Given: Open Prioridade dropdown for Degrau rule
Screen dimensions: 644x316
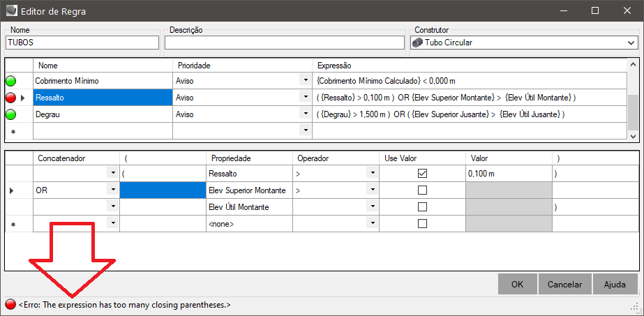Looking at the screenshot, I should [305, 114].
